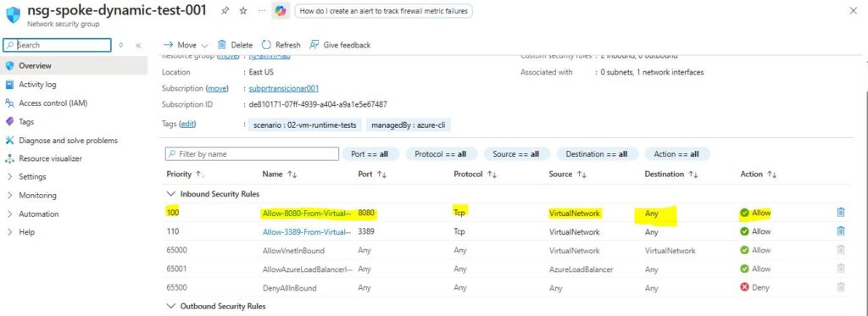Click the priority 65000 cell
Image resolution: width=868 pixels, height=316 pixels.
(176, 250)
